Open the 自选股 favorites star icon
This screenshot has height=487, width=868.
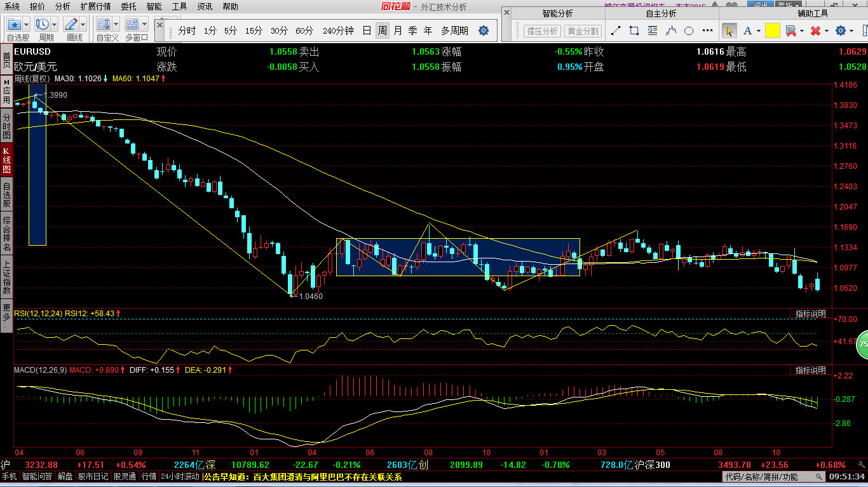pos(15,24)
